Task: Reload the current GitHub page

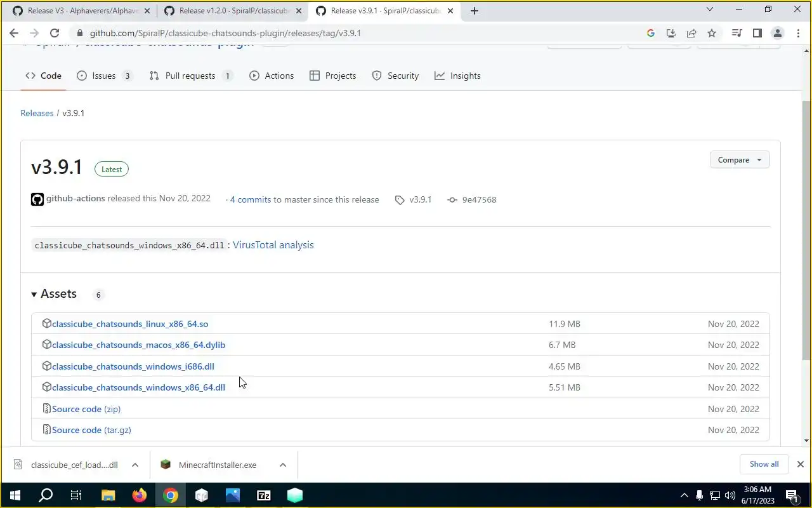Action: (55, 33)
